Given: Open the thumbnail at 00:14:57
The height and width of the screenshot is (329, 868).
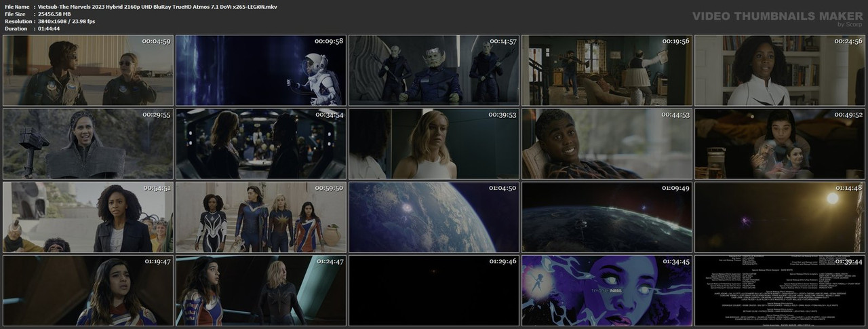Looking at the screenshot, I should [434, 70].
